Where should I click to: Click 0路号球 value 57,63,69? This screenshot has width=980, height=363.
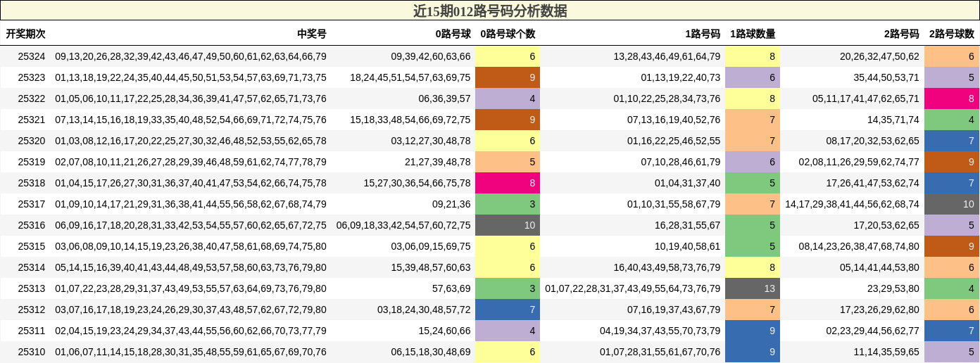click(x=451, y=288)
